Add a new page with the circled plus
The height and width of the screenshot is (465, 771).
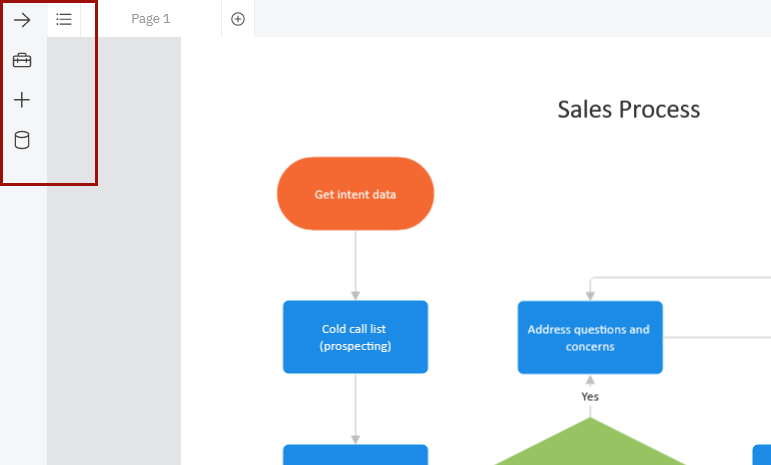(238, 19)
